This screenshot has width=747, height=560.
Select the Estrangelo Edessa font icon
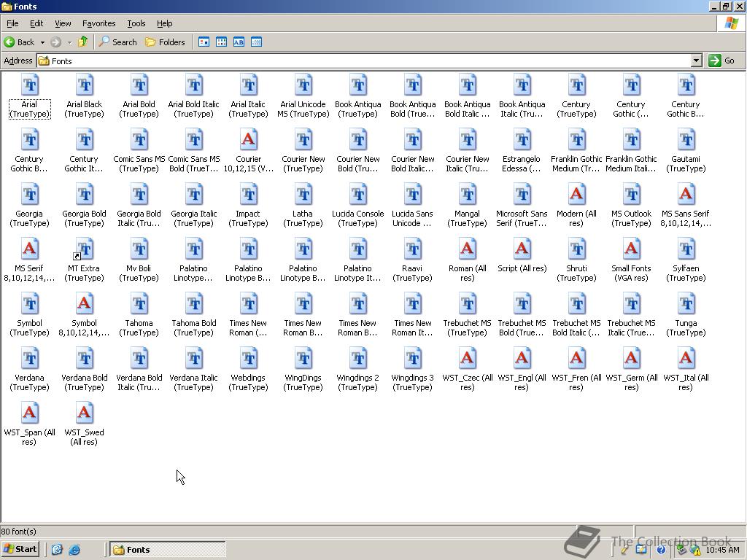click(x=522, y=141)
